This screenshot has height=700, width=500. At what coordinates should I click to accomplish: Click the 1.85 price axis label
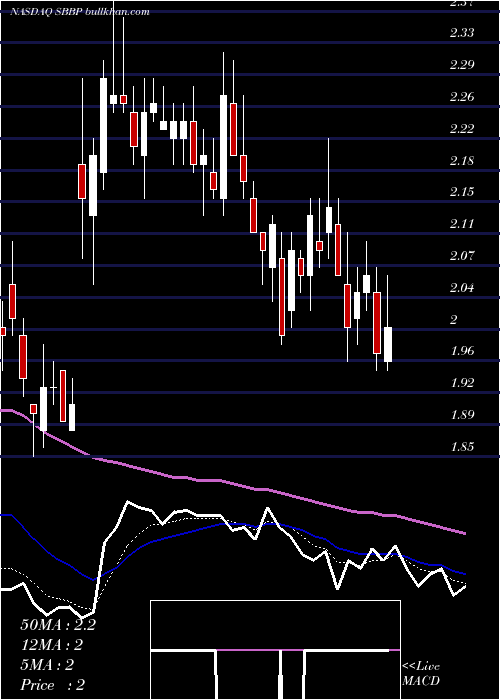[x=462, y=447]
